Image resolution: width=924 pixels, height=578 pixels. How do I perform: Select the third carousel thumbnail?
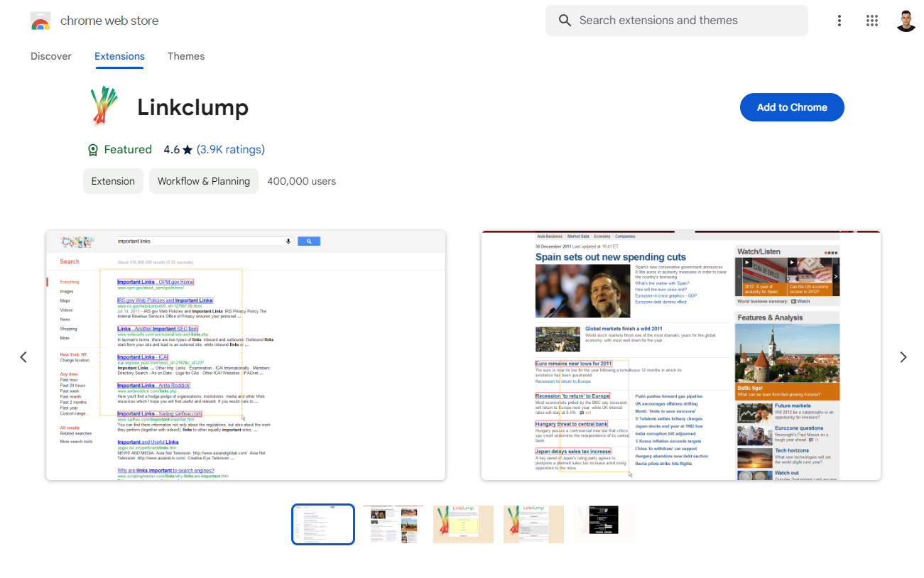[463, 524]
